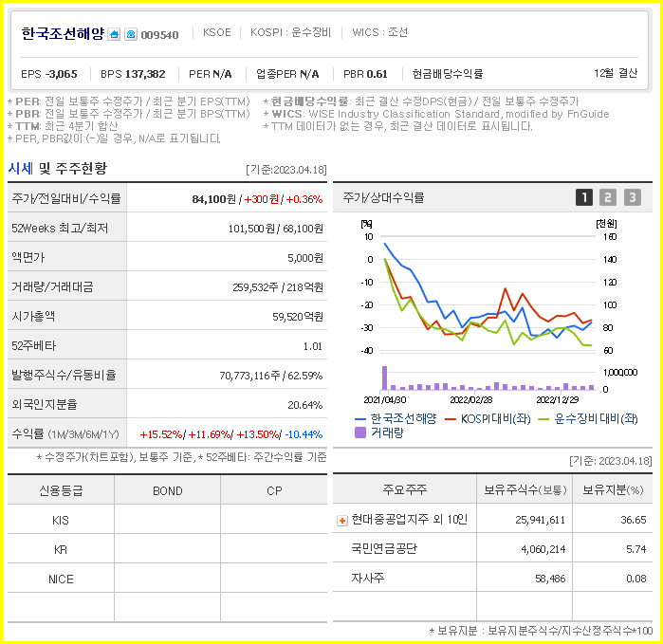
Task: Click the KIS rating row
Action: 168,520
